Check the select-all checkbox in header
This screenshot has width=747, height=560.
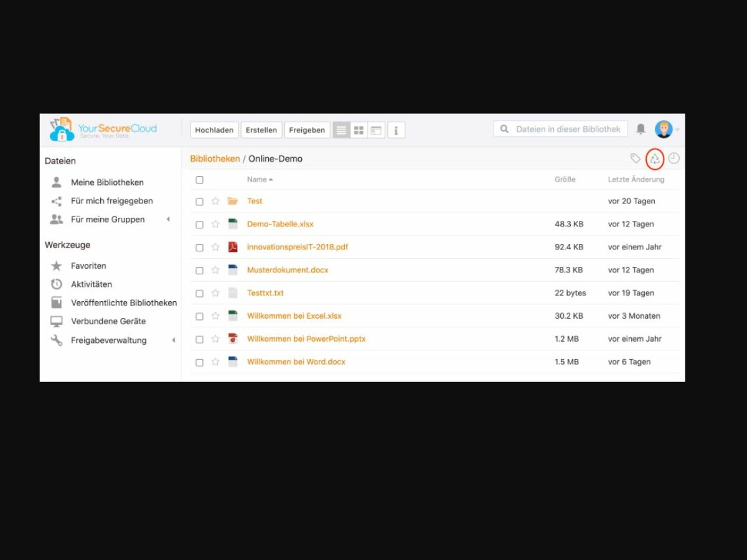click(199, 180)
